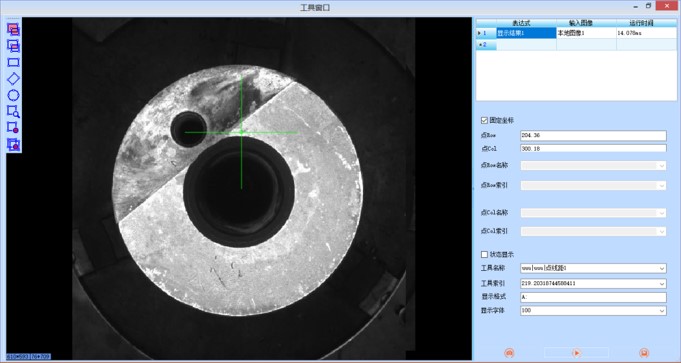Select the rotated diamond ROI tool
The height and width of the screenshot is (363, 681).
coord(13,79)
